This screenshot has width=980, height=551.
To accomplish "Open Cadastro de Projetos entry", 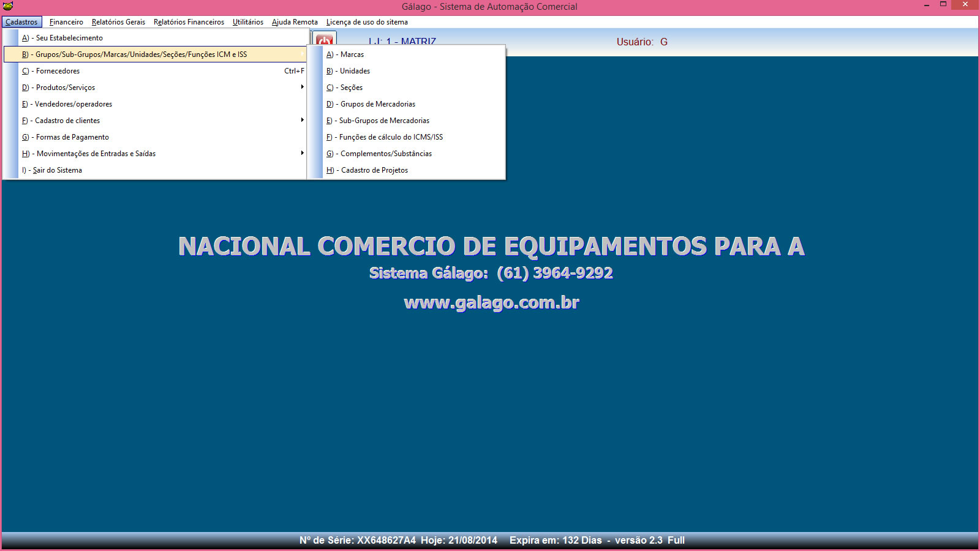I will (x=407, y=170).
